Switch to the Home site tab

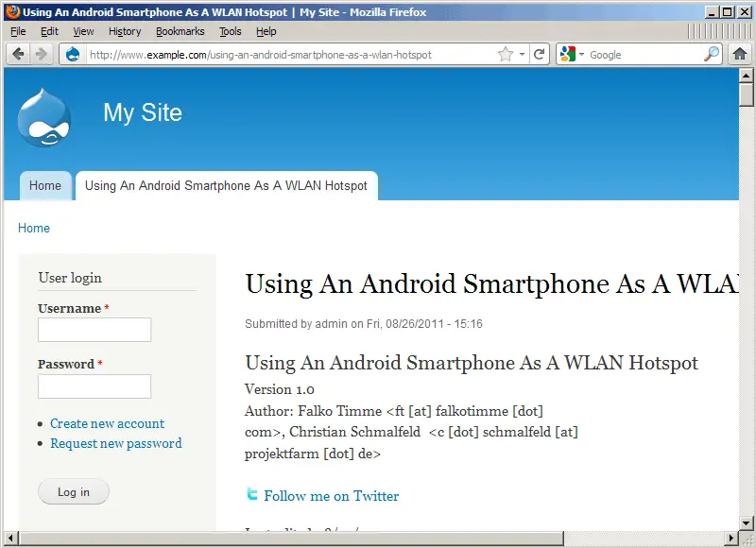(x=44, y=186)
